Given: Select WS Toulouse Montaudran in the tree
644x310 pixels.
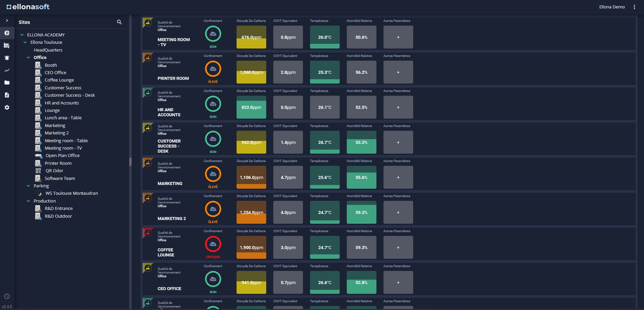Looking at the screenshot, I should point(72,193).
